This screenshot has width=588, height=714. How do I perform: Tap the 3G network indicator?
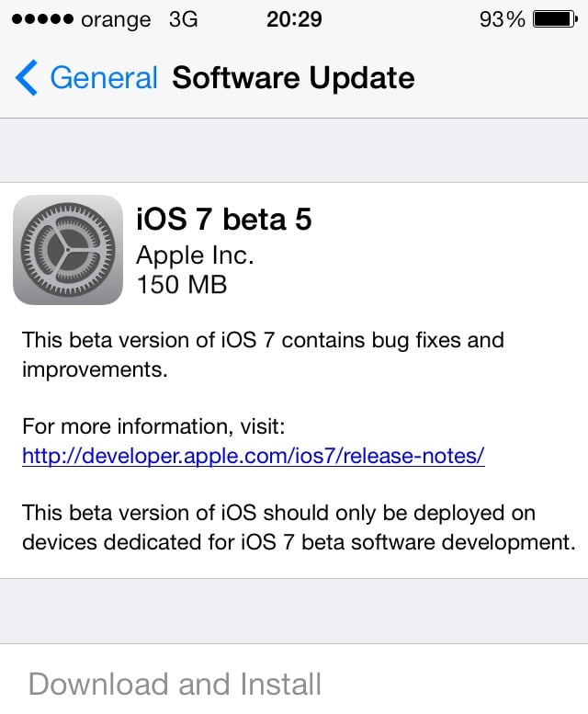(x=184, y=19)
